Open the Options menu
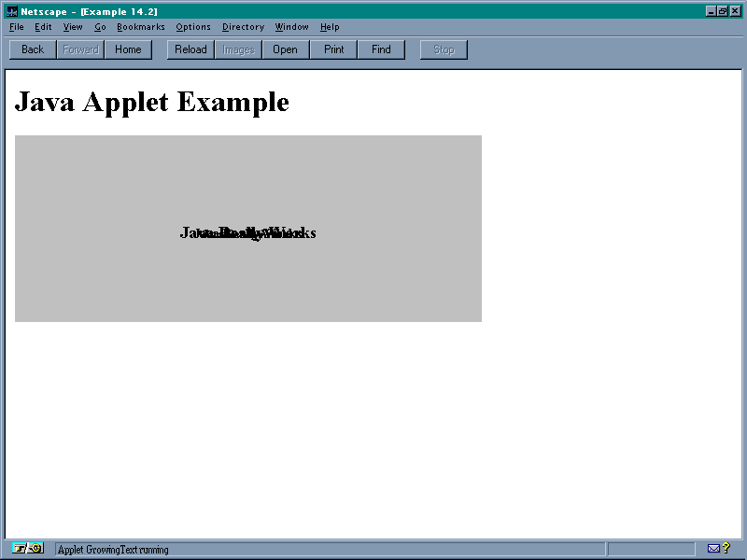 193,27
